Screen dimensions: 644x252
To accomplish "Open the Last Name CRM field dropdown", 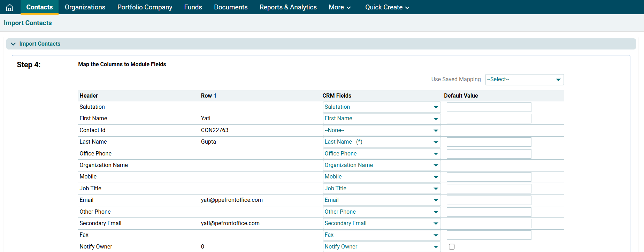I will pyautogui.click(x=381, y=142).
